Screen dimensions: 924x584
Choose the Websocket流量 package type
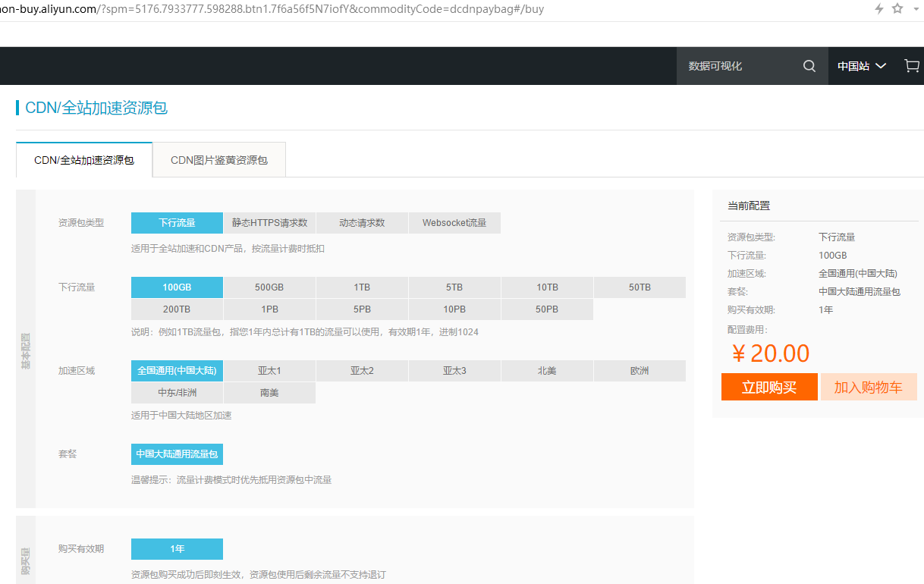click(x=454, y=223)
